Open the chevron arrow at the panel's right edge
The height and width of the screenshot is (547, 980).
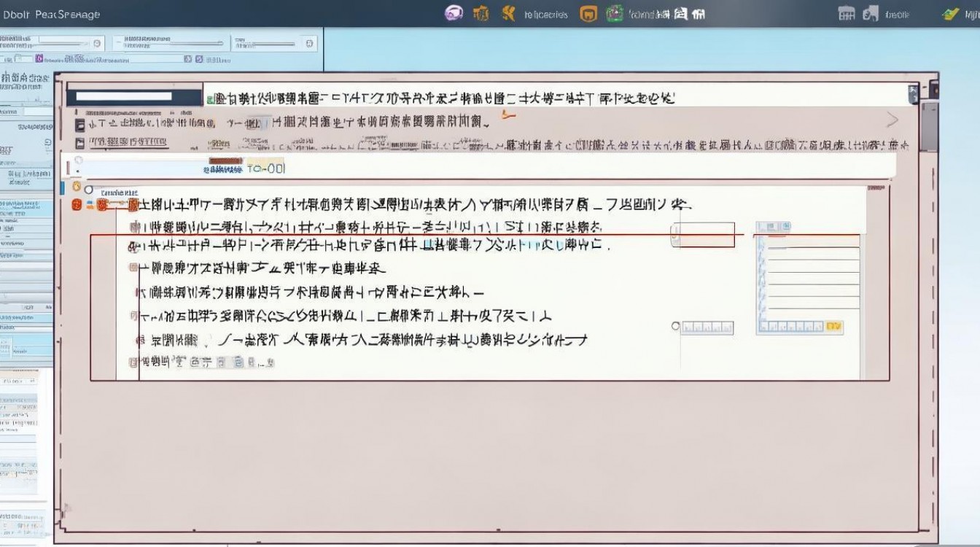tap(892, 118)
